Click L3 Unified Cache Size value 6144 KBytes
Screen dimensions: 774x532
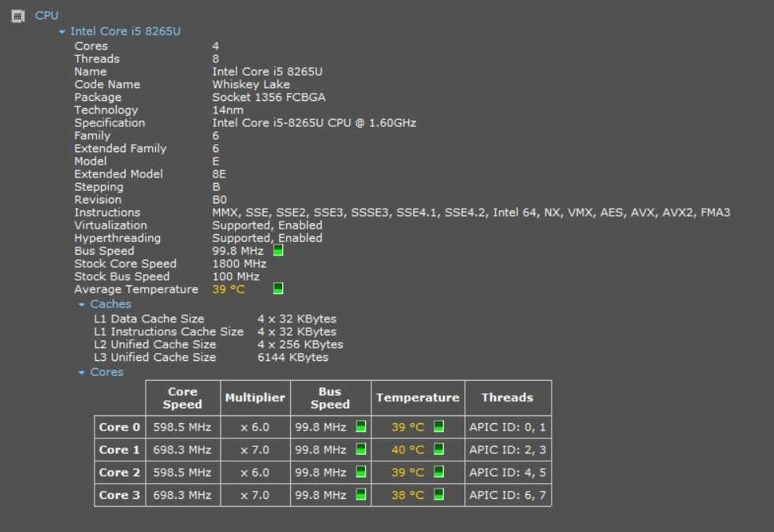point(292,358)
